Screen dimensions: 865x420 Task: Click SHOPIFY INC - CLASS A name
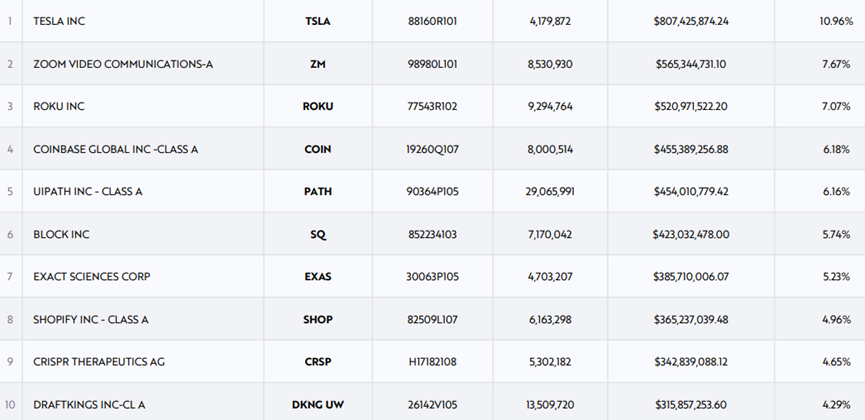click(x=91, y=320)
